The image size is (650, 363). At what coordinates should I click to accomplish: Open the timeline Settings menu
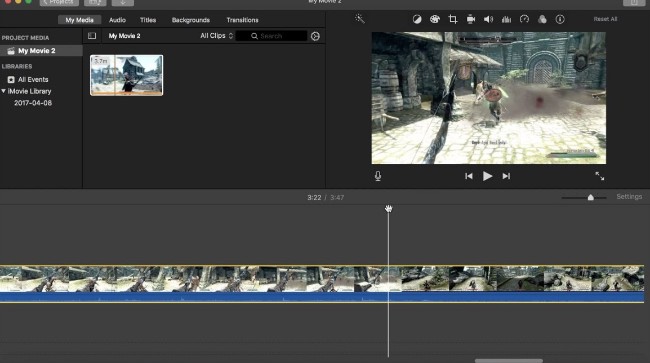(x=629, y=197)
